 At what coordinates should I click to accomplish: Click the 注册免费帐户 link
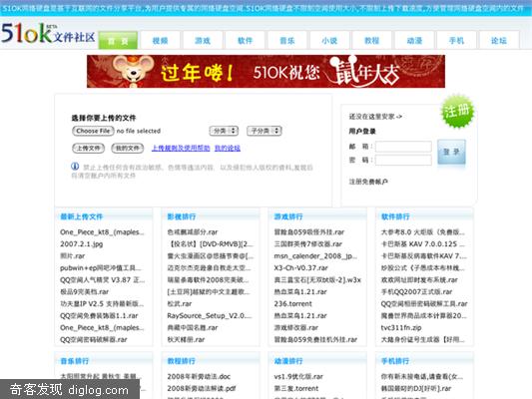[368, 182]
